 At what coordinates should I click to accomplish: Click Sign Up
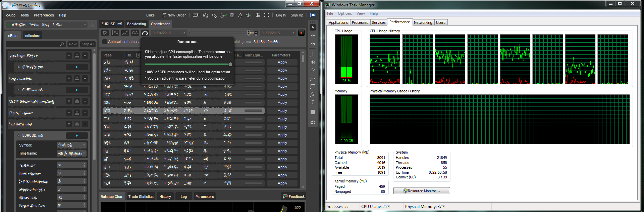point(297,15)
